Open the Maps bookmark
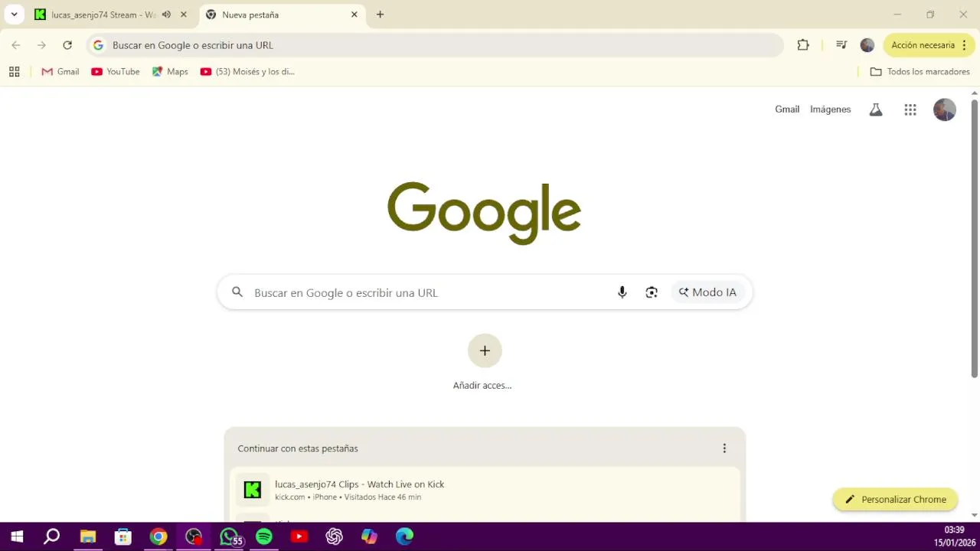 (170, 72)
